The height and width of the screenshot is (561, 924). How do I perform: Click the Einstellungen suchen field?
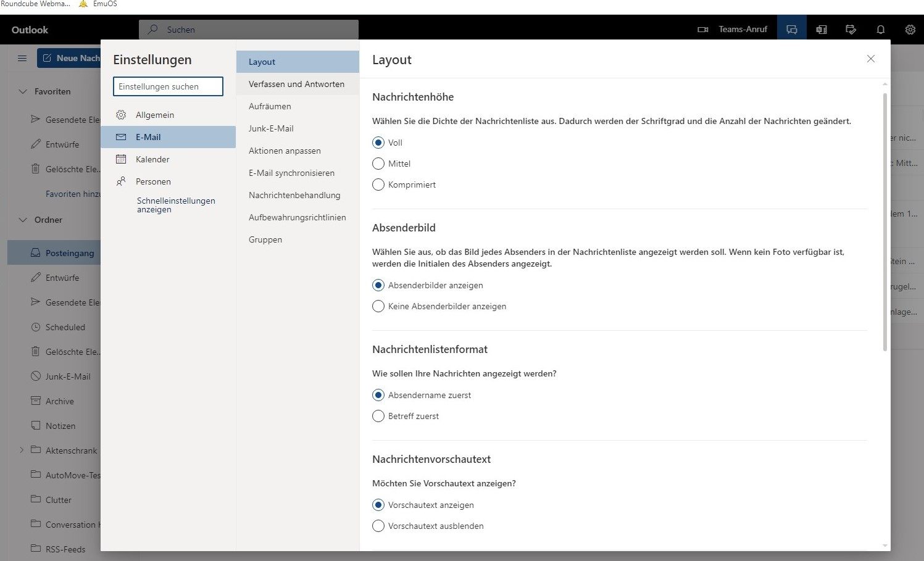pyautogui.click(x=168, y=86)
